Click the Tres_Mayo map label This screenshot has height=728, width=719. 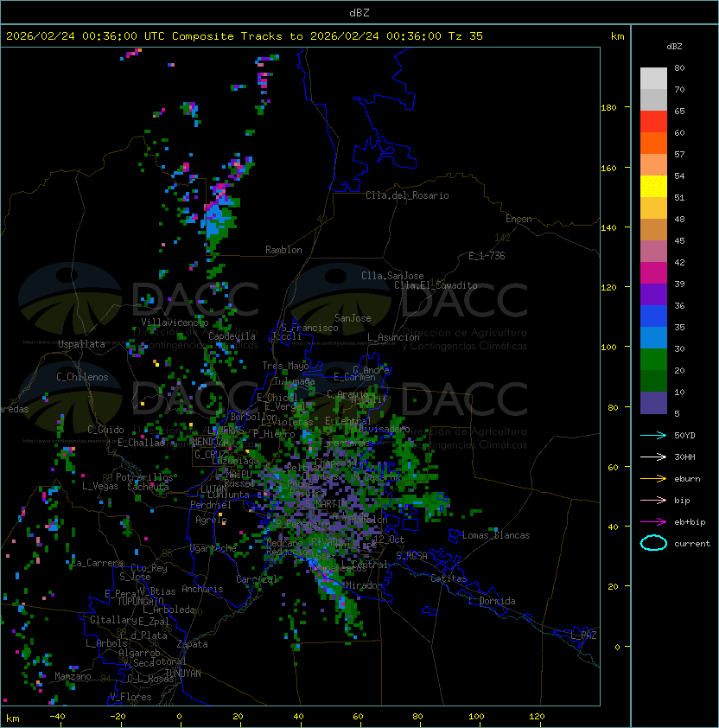(285, 367)
